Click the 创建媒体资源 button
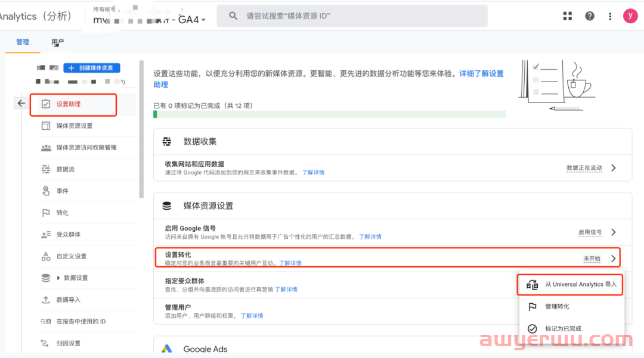Viewport: 644px width, 358px height. point(92,68)
